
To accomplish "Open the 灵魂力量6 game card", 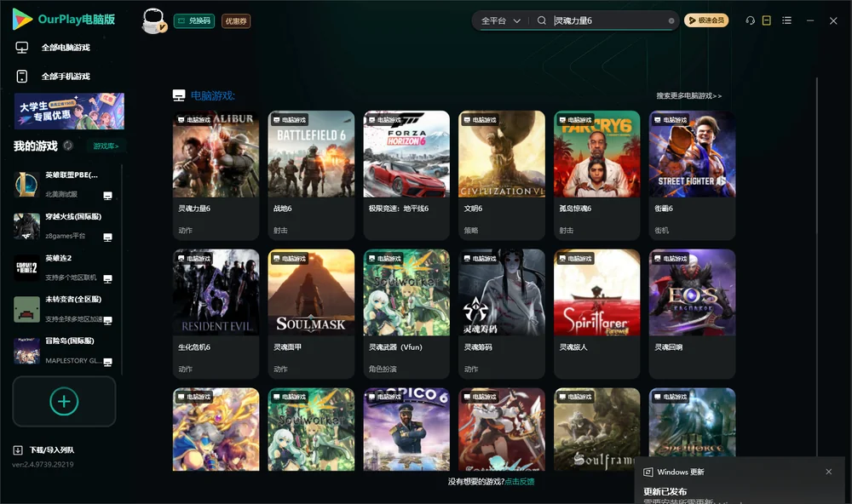I will (x=216, y=175).
